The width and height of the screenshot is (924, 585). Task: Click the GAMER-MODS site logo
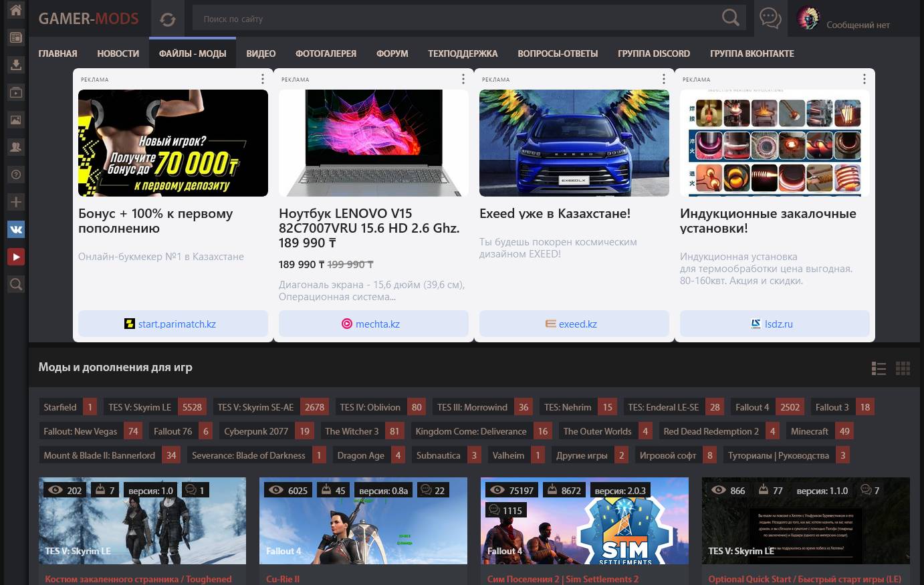88,19
